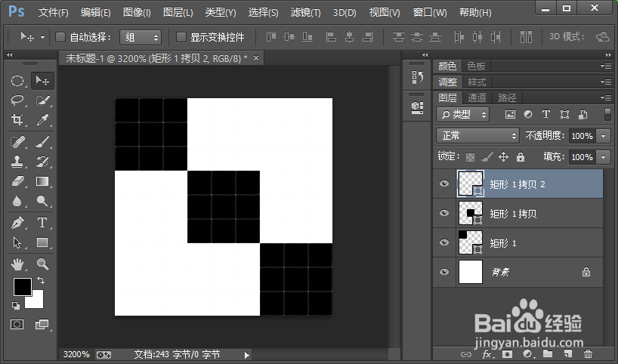This screenshot has height=364, width=618.
Task: Create a new layer group
Action: tap(548, 353)
